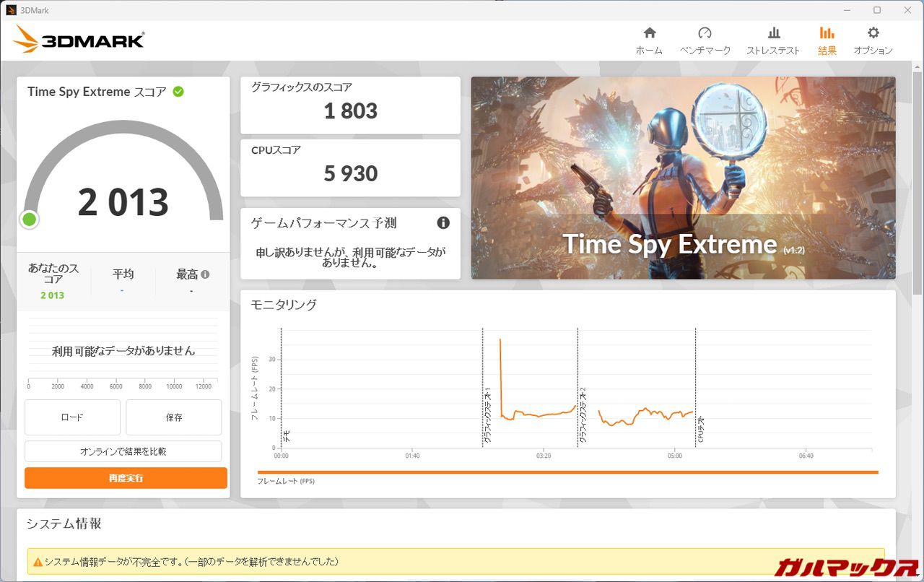Maximize the 3DMark window
Viewport: 924px width, 582px height.
click(877, 10)
